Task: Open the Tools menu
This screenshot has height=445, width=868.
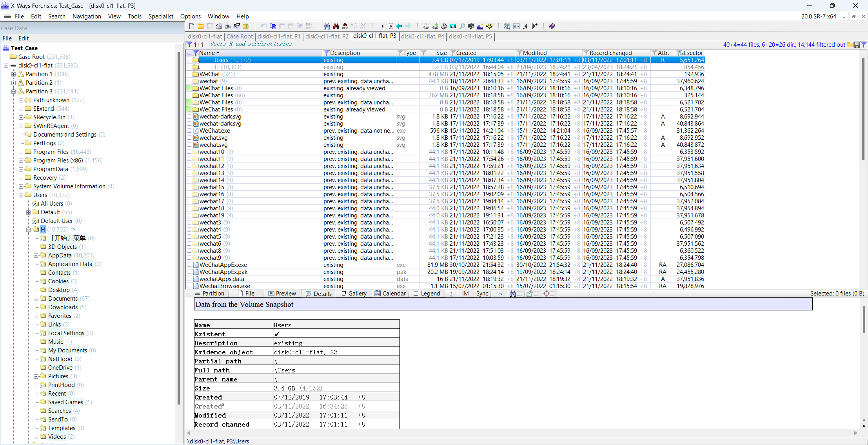Action: point(134,16)
